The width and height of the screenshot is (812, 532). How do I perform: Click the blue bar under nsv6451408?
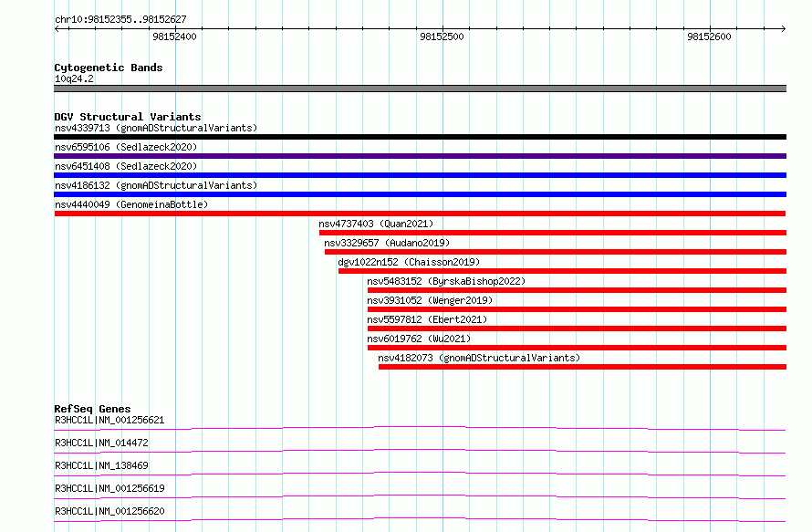tap(420, 175)
